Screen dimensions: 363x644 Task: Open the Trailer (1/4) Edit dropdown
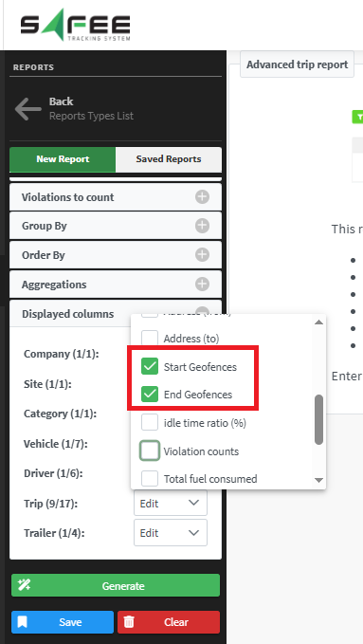[171, 533]
